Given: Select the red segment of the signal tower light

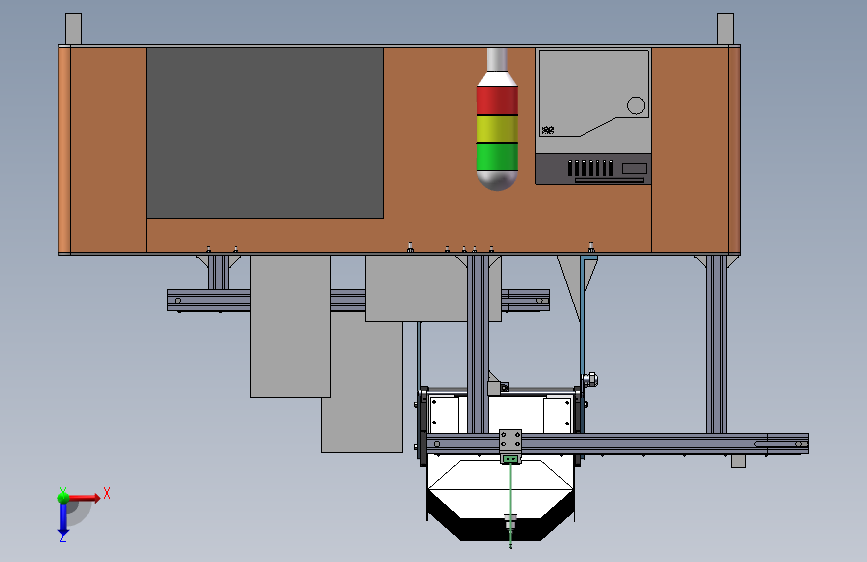Looking at the screenshot, I should 497,100.
